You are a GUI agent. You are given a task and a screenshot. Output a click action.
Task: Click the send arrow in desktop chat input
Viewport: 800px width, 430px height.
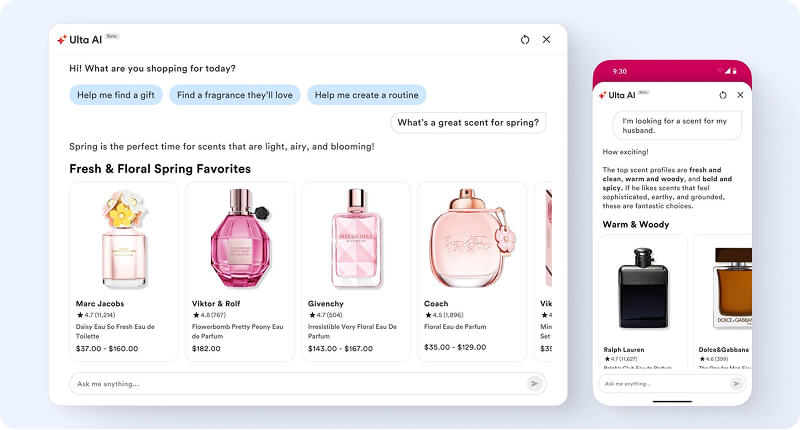534,384
